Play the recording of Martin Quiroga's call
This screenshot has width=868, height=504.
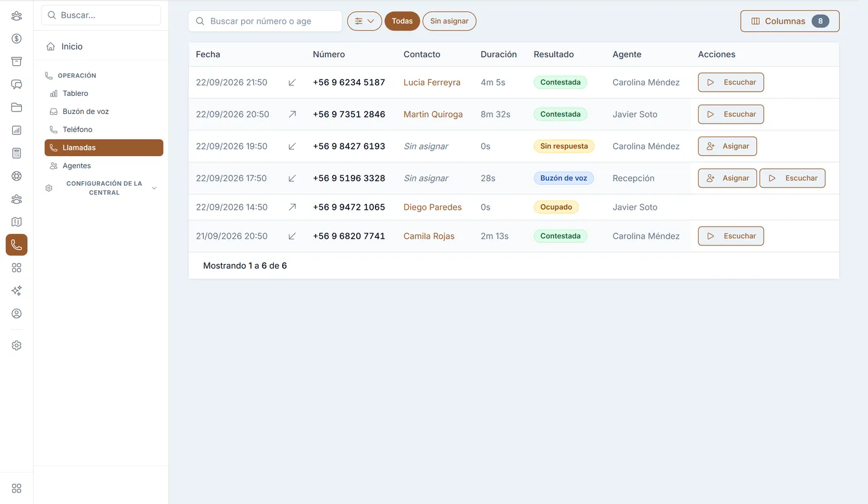tap(731, 114)
